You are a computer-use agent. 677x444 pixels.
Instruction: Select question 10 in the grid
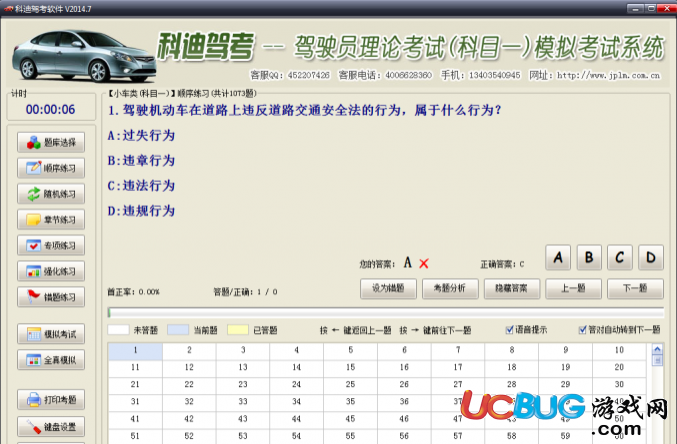tap(619, 351)
